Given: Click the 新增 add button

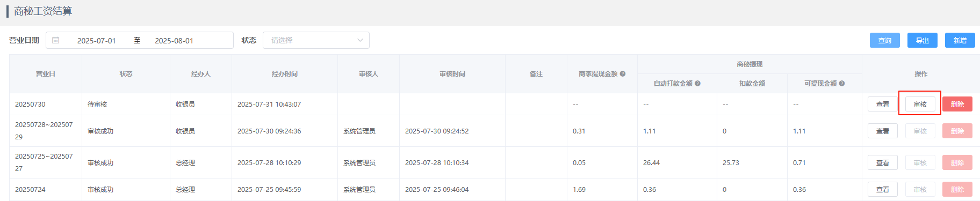Looking at the screenshot, I should 960,40.
